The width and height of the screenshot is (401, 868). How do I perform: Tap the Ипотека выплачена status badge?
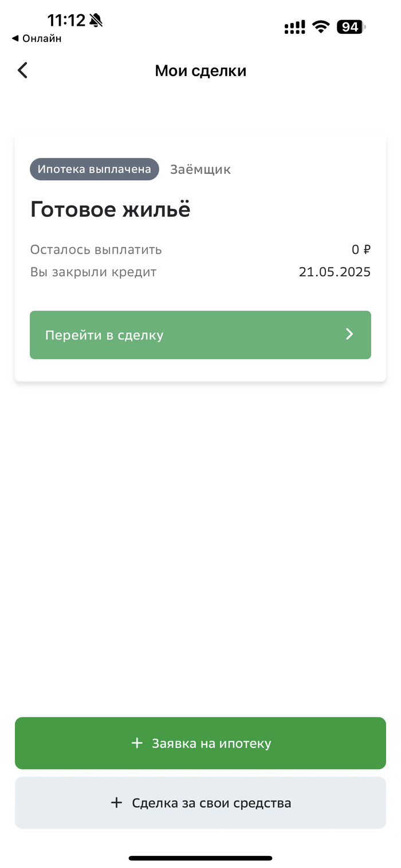coord(95,169)
